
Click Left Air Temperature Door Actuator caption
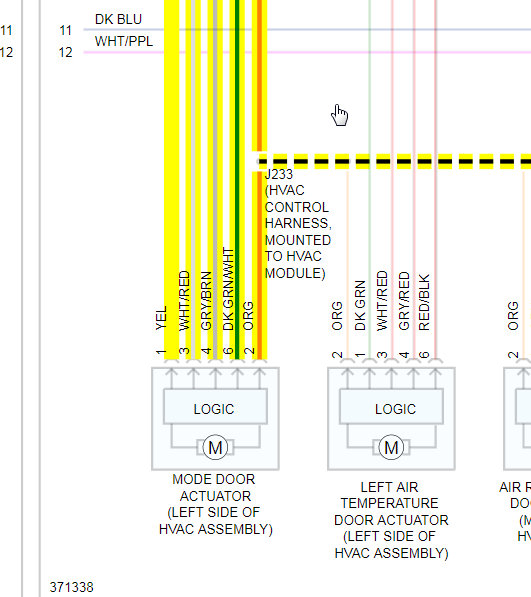[391, 520]
